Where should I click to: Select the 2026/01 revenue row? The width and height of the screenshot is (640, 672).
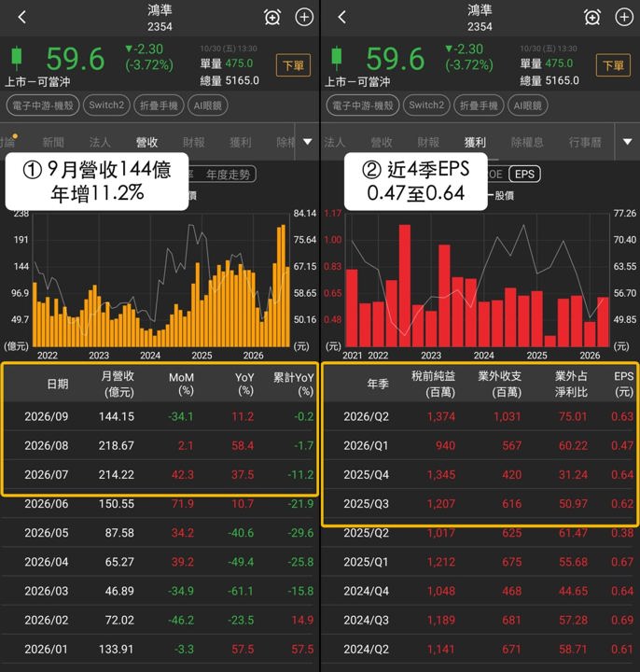click(x=160, y=650)
